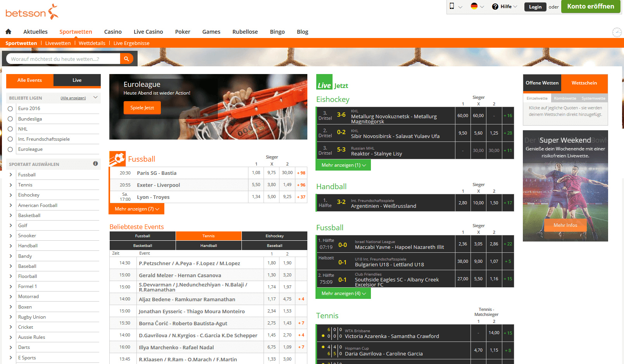Open +98 more bets for Paris SG - Bastia
Screen dimensions: 624x364
click(x=301, y=173)
